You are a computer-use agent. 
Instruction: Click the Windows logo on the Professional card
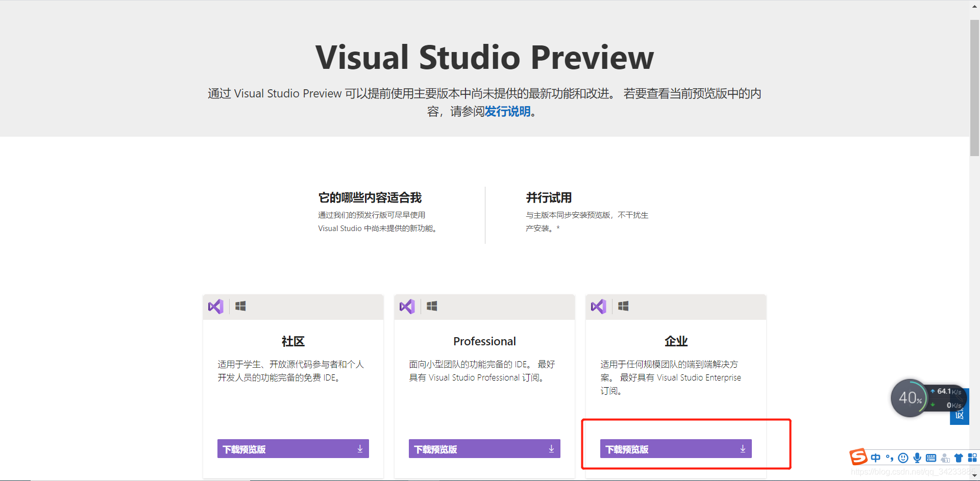[x=432, y=306]
